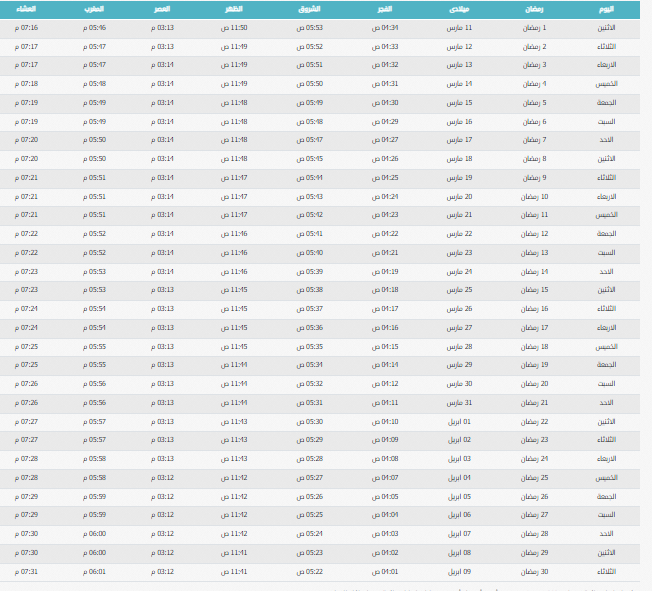652x591 pixels.
Task: Select the 31 مارس date cell
Action: (x=460, y=402)
